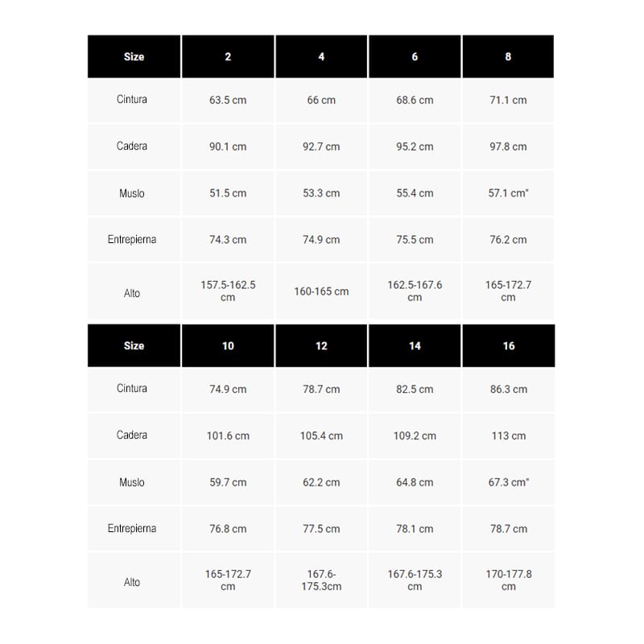Click the 170-177.8 cm Alto cell
This screenshot has height=644, width=644.
(509, 580)
